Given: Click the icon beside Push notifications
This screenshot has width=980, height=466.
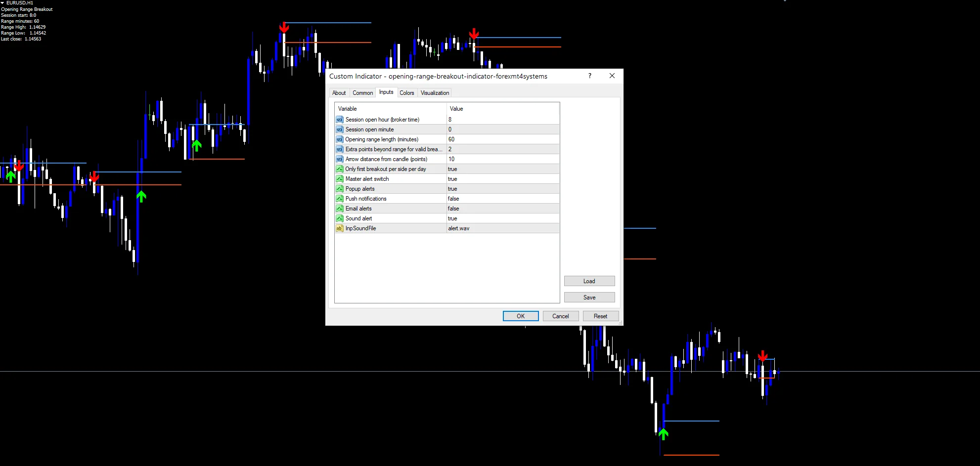Looking at the screenshot, I should point(339,199).
